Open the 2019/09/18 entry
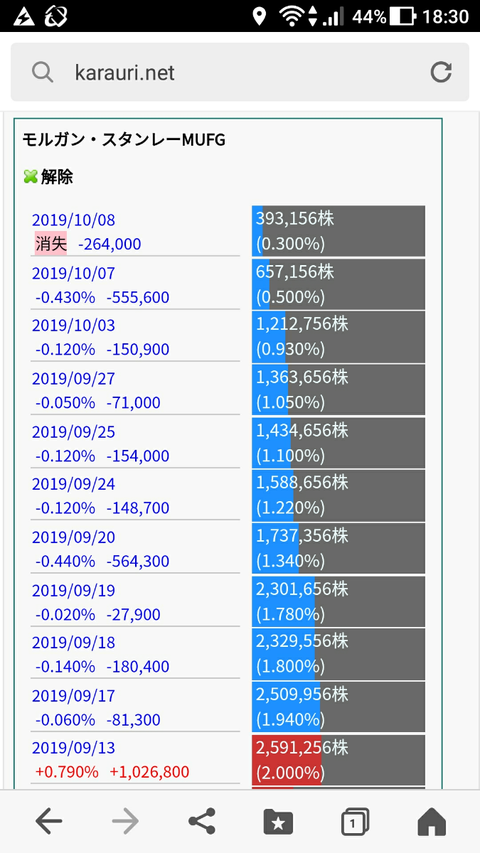480x853 pixels. (x=73, y=642)
